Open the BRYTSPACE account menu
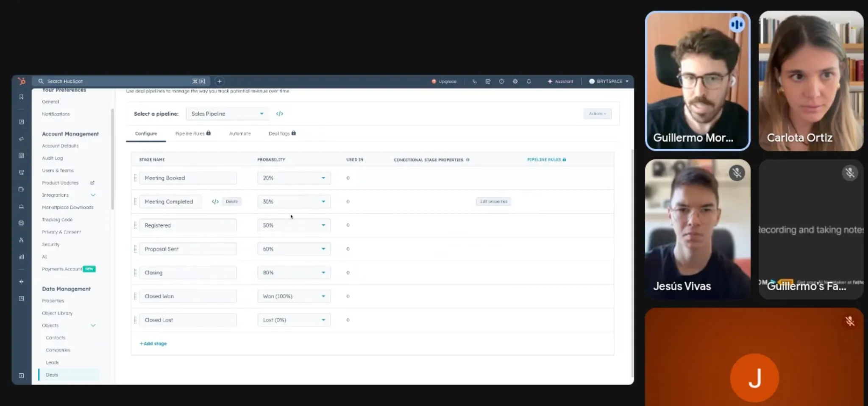The width and height of the screenshot is (868, 406). 609,81
